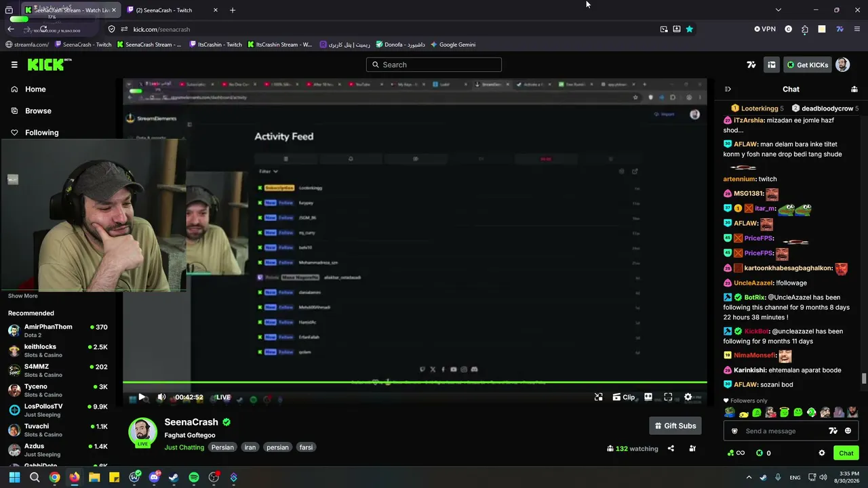
Task: Toggle fullscreen on the player
Action: (x=668, y=397)
